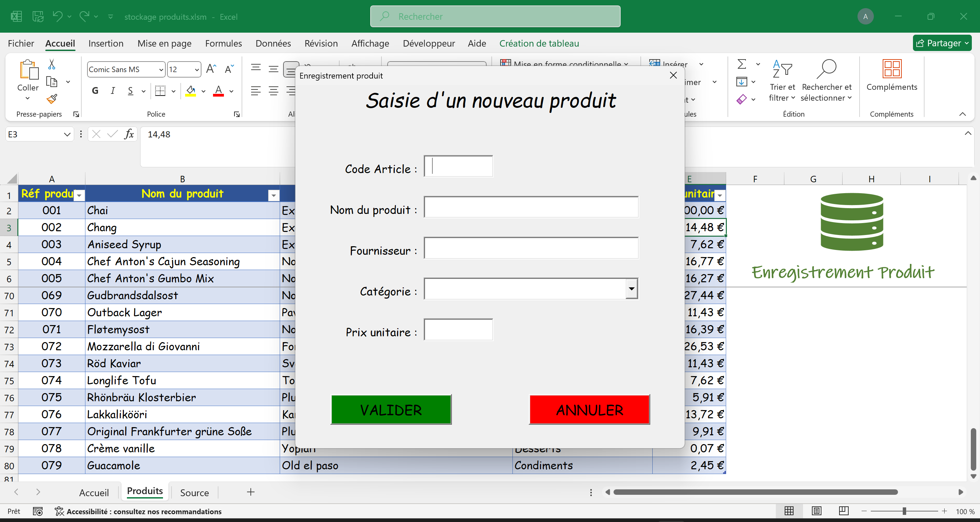Click into the Fournisseur text field
This screenshot has height=522, width=980.
click(531, 248)
